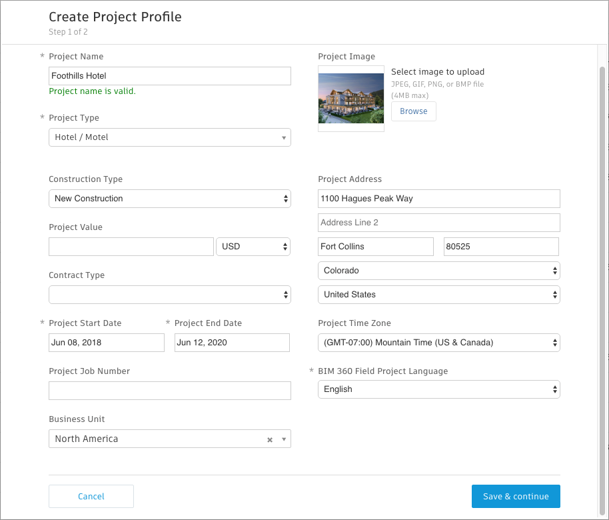Open the Colorado state dropdown
609x520 pixels.
click(x=439, y=271)
